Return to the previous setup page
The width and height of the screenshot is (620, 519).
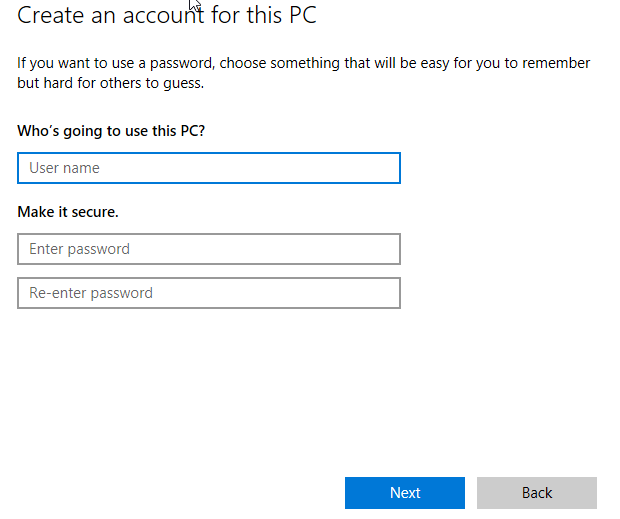pyautogui.click(x=536, y=493)
